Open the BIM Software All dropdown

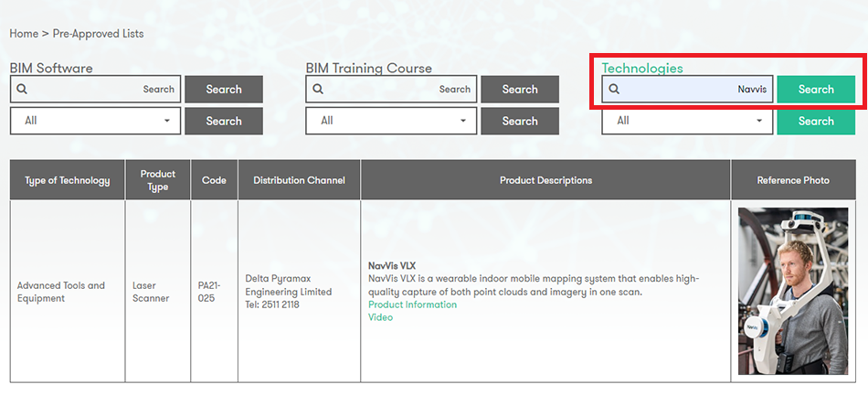(95, 121)
